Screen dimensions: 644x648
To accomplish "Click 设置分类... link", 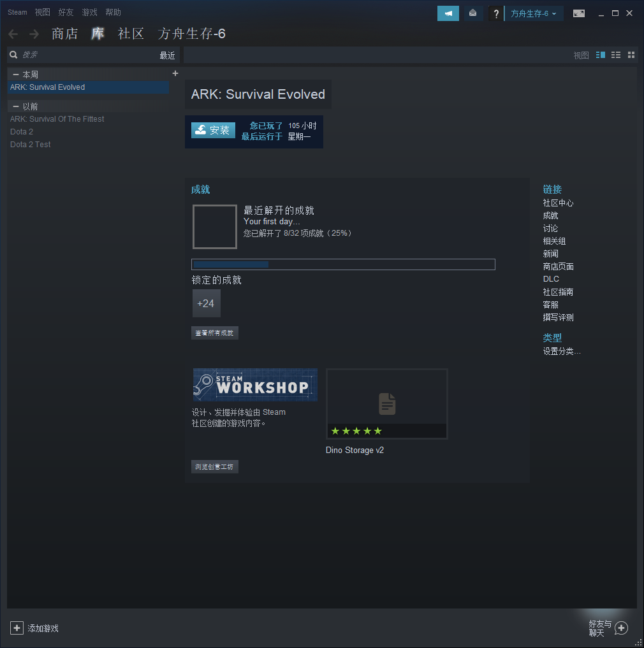I will [x=562, y=351].
